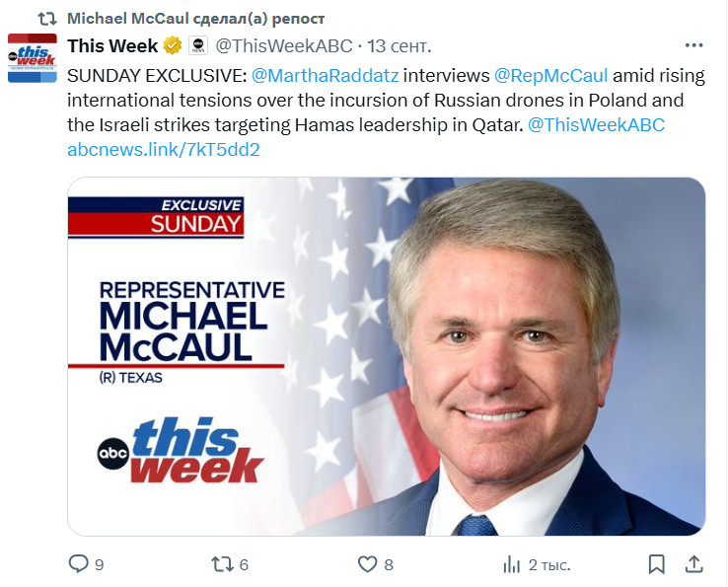Like the tweet via the heart icon
This screenshot has height=587, width=728.
click(x=367, y=563)
